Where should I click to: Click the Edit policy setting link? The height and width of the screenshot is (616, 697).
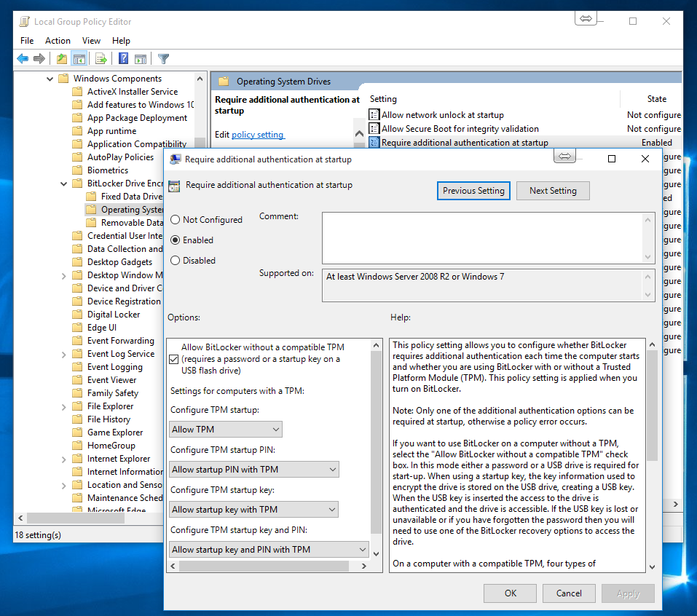[x=258, y=135]
